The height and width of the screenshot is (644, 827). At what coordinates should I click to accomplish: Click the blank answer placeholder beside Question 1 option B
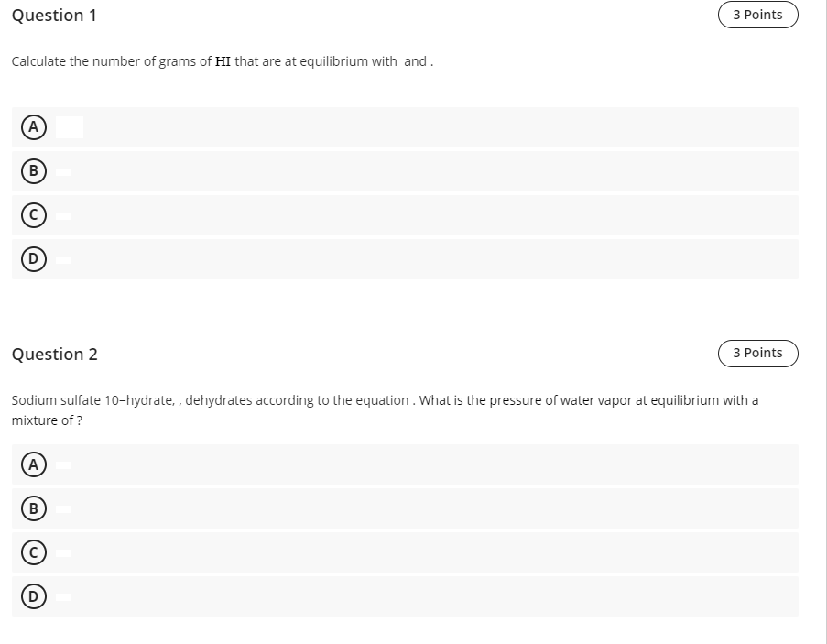point(63,172)
